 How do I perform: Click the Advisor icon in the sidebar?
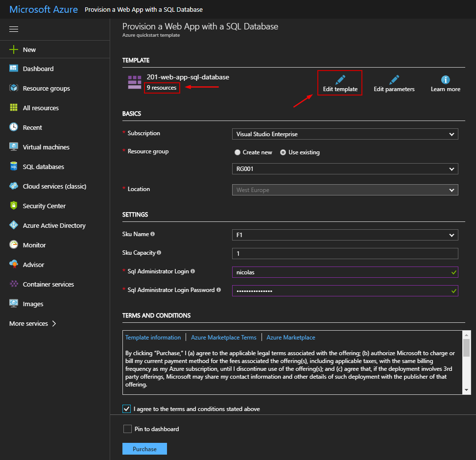click(14, 264)
